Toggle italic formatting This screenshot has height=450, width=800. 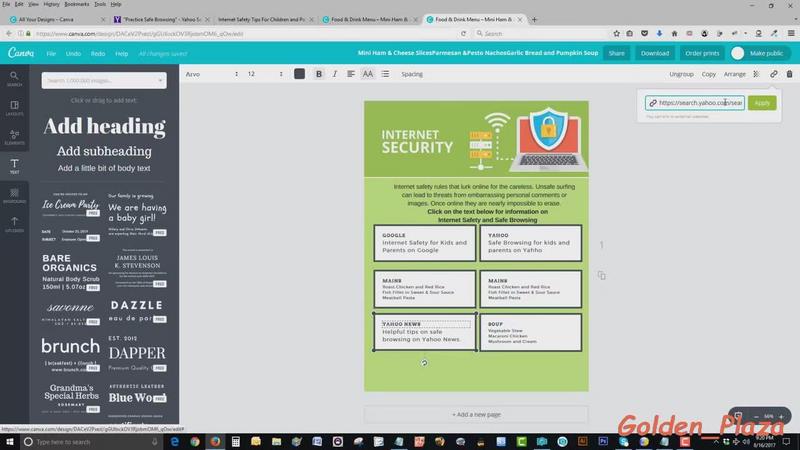[335, 74]
